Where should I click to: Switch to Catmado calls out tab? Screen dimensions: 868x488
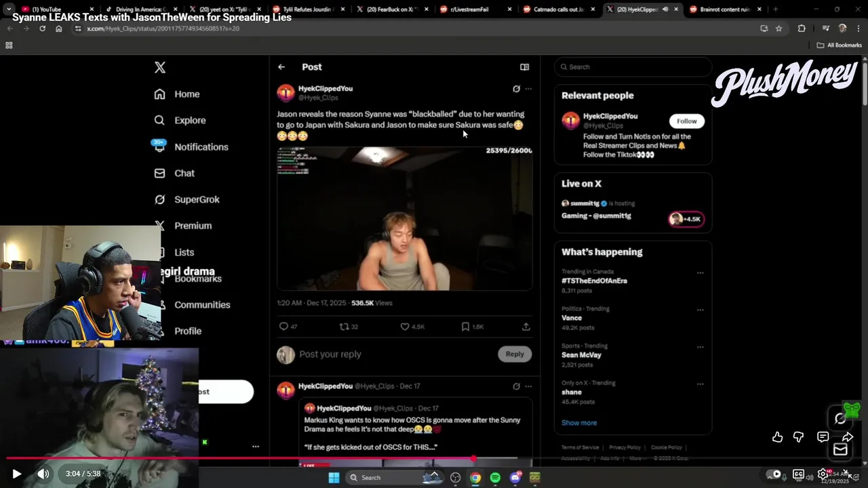click(559, 9)
